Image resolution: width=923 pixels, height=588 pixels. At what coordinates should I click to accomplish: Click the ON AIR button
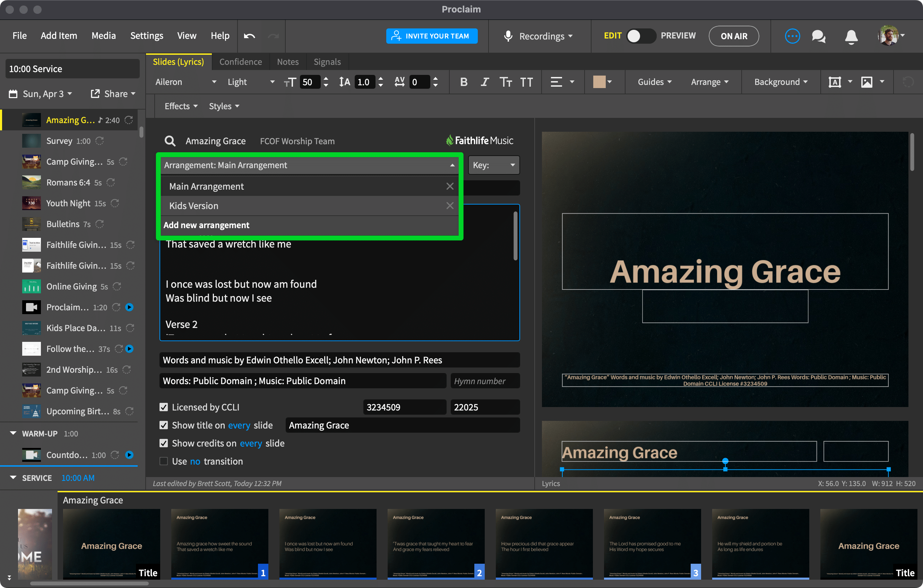coord(734,36)
